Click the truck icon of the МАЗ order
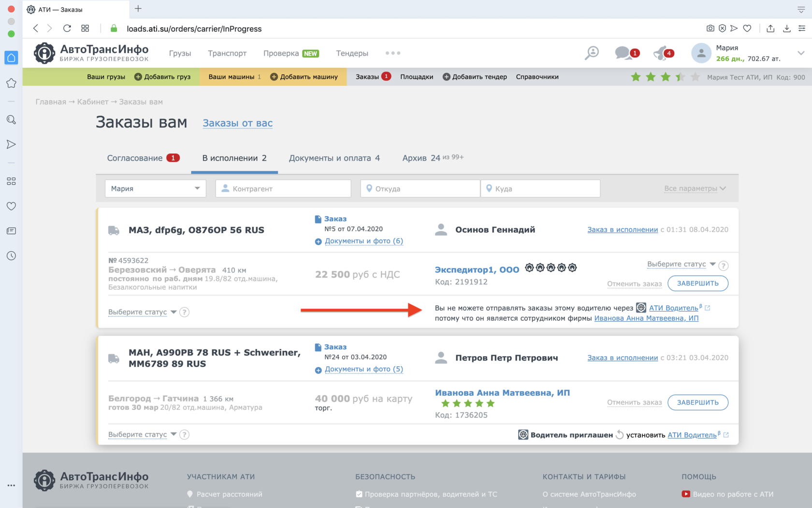Viewport: 812px width, 508px height. click(114, 230)
